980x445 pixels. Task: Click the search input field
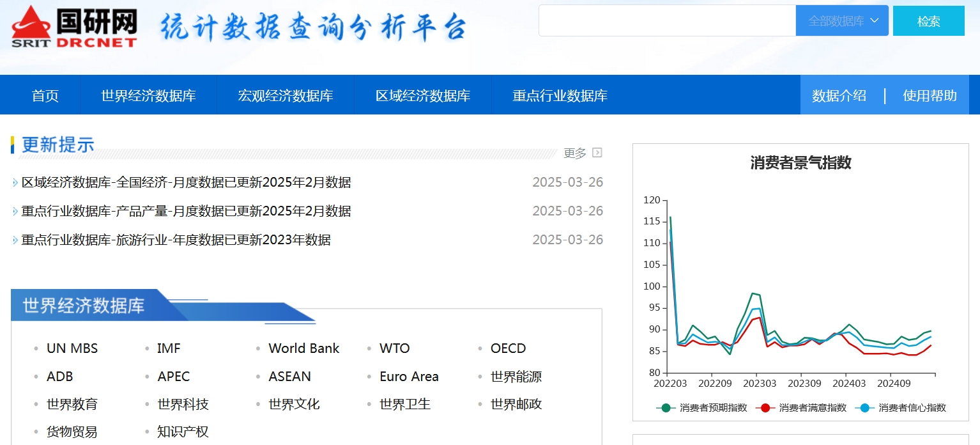667,21
